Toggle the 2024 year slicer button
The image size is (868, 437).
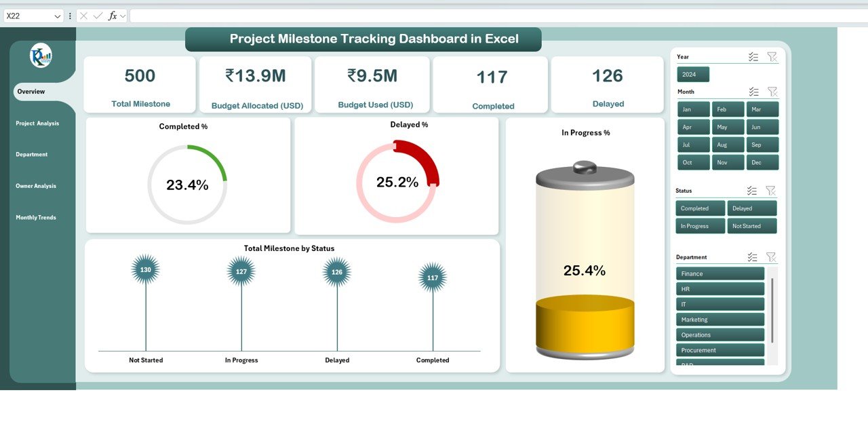coord(692,75)
